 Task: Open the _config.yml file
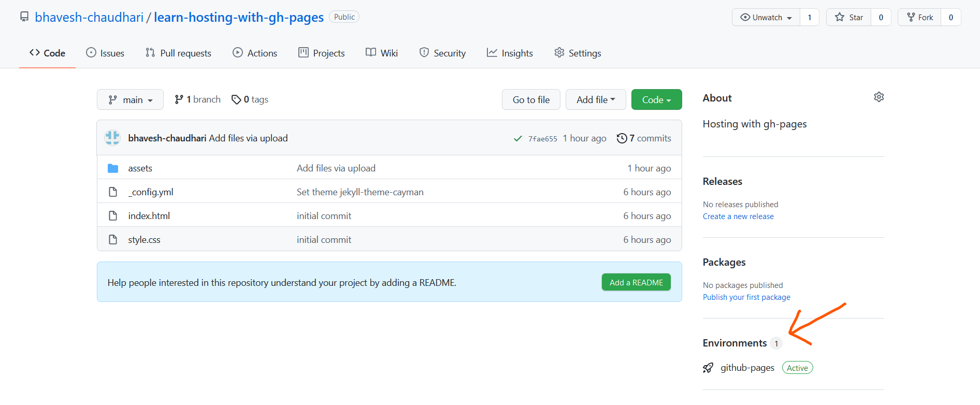[151, 192]
